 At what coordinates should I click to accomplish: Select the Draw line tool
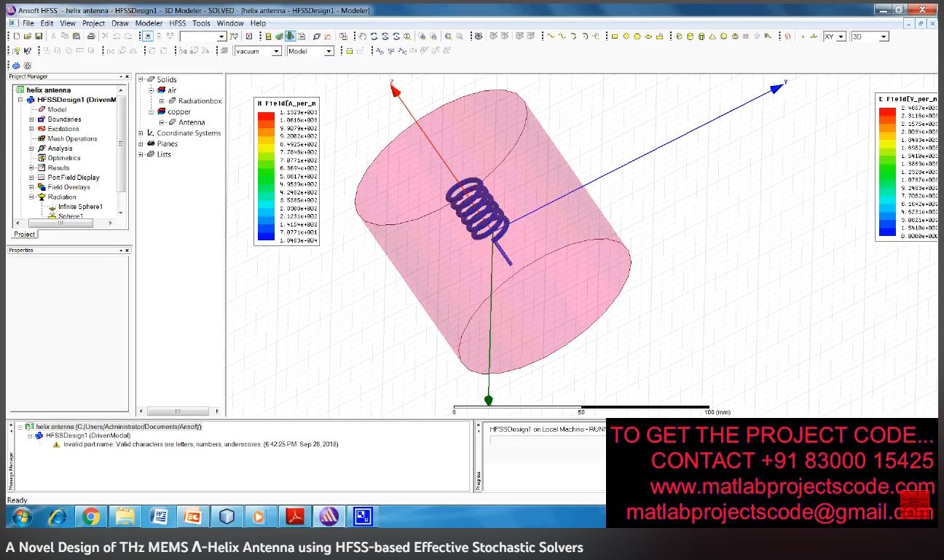[x=551, y=36]
